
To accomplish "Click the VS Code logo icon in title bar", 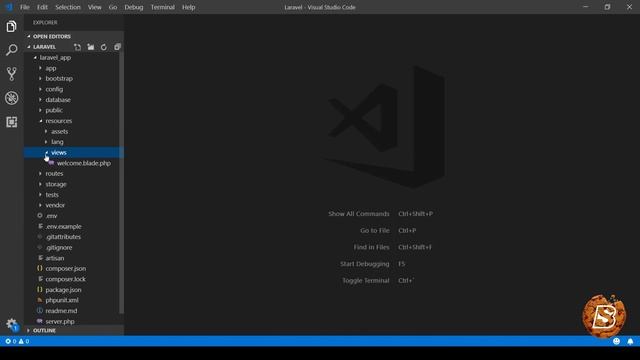I will point(9,7).
